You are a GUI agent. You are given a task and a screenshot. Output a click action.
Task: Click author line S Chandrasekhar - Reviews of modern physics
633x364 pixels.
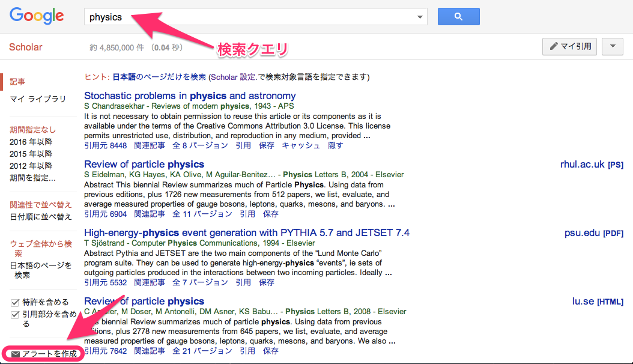(189, 106)
